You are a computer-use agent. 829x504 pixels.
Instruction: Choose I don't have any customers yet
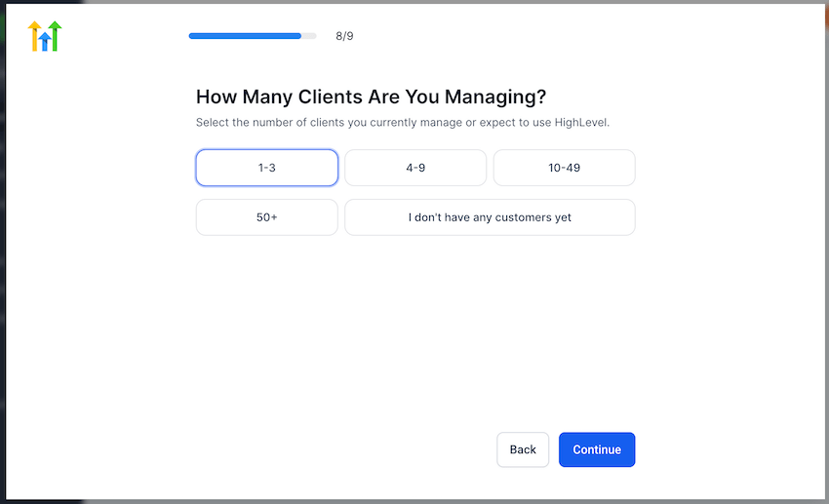click(491, 217)
